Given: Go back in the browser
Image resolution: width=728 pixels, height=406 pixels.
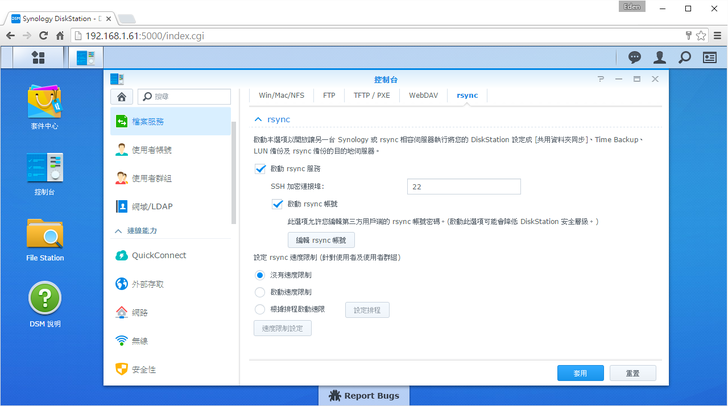Looking at the screenshot, I should [11, 36].
